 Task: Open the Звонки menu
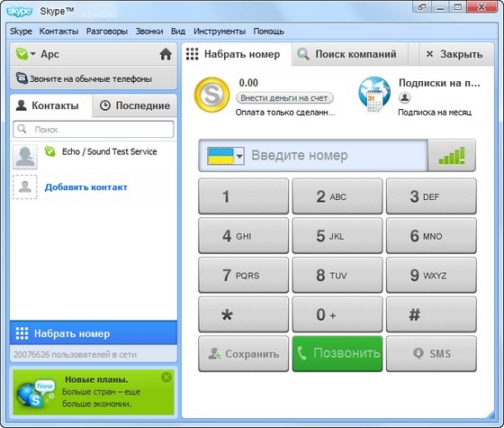[x=149, y=32]
